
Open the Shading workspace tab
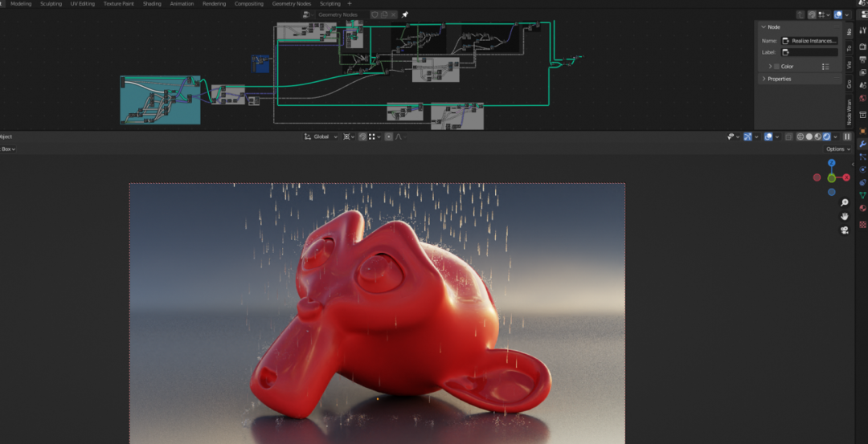tap(152, 3)
